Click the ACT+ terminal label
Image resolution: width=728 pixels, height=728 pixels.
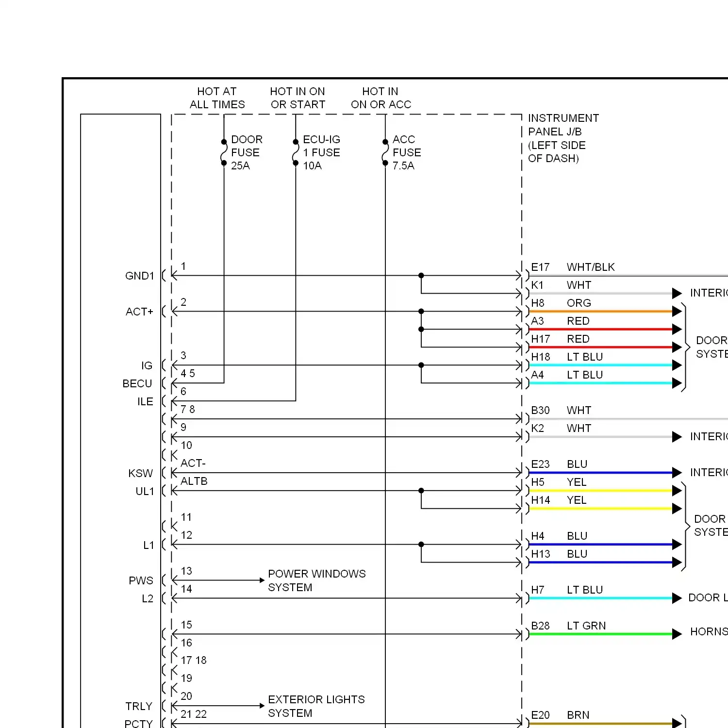(x=139, y=312)
